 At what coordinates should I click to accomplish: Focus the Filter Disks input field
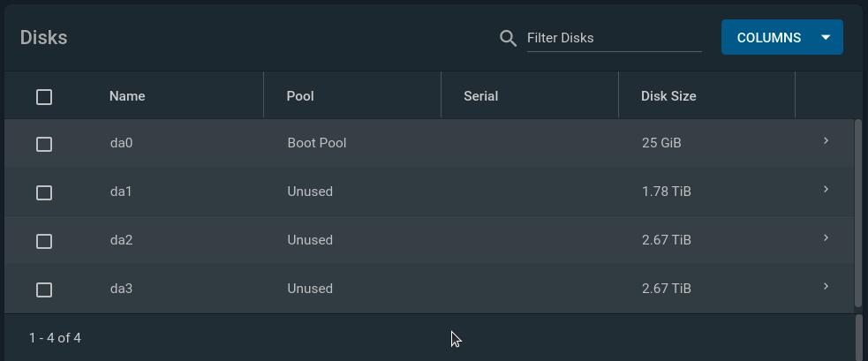pyautogui.click(x=614, y=38)
